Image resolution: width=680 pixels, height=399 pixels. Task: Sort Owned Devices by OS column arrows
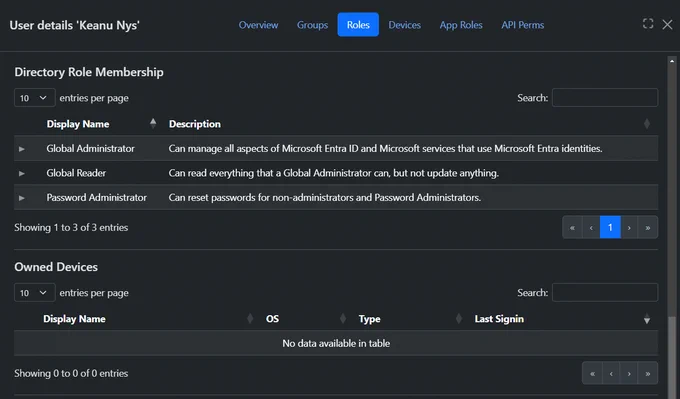[343, 319]
